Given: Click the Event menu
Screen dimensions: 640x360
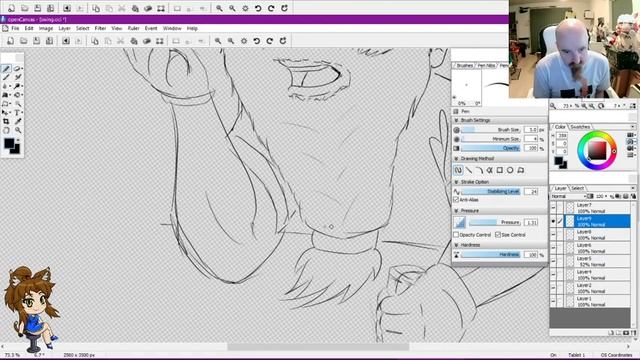Looking at the screenshot, I should point(151,29).
